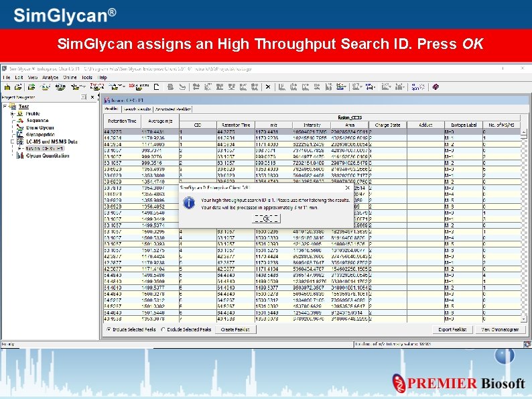The height and width of the screenshot is (399, 532).
Task: Click the Intensity column header
Action: point(312,125)
